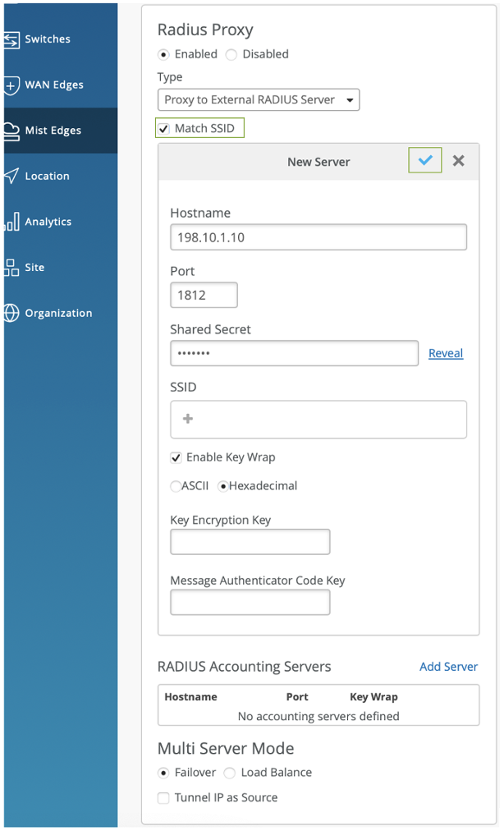This screenshot has width=504, height=831.
Task: Click the Analytics bar chart icon
Action: pyautogui.click(x=11, y=222)
